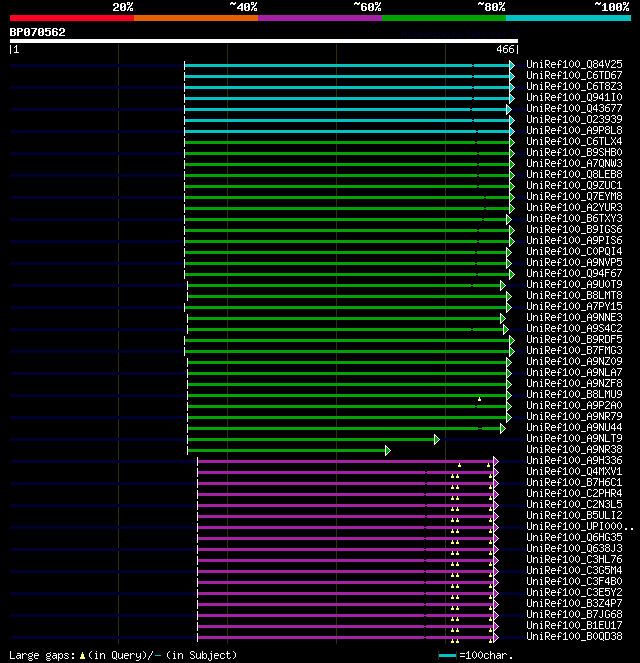
Task: Select the truncated UniRef100_UPI000.. label
Action: pyautogui.click(x=580, y=526)
